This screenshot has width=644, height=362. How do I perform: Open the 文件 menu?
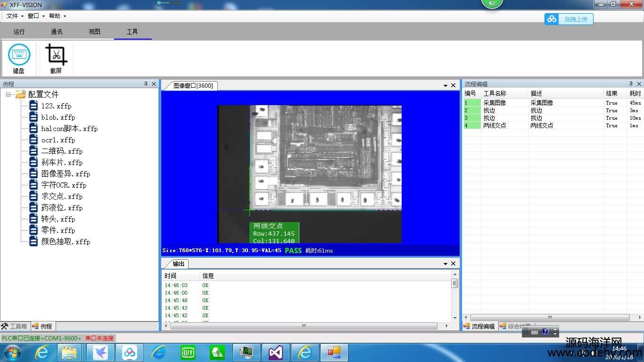coord(14,16)
